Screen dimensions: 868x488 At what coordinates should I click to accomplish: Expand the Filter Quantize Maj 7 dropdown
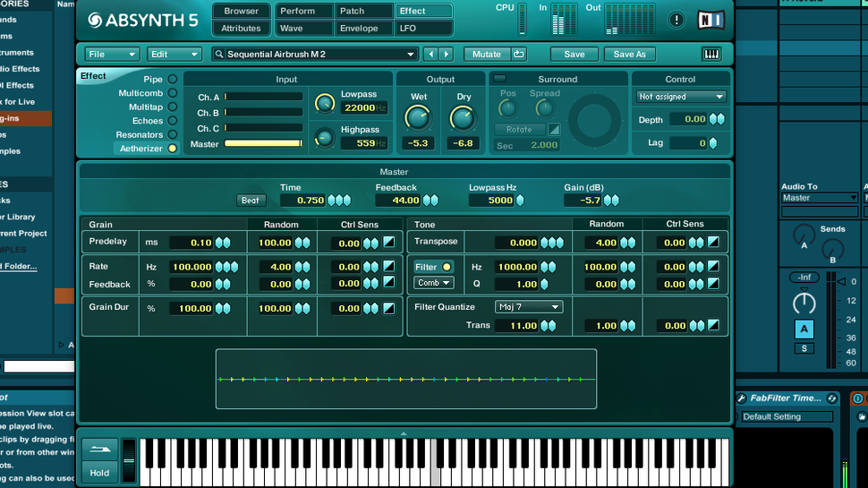(x=530, y=307)
